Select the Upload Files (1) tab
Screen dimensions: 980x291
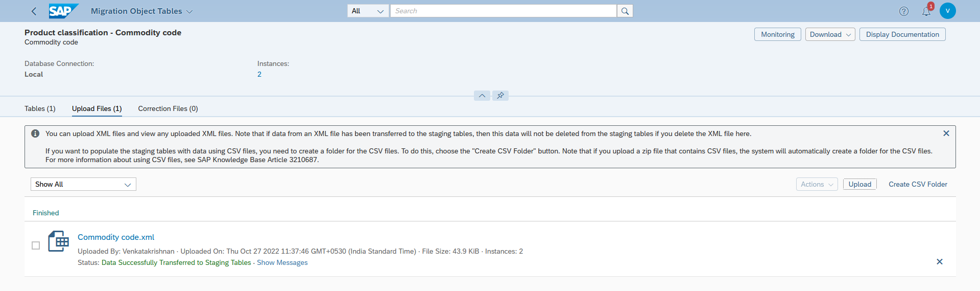point(97,108)
